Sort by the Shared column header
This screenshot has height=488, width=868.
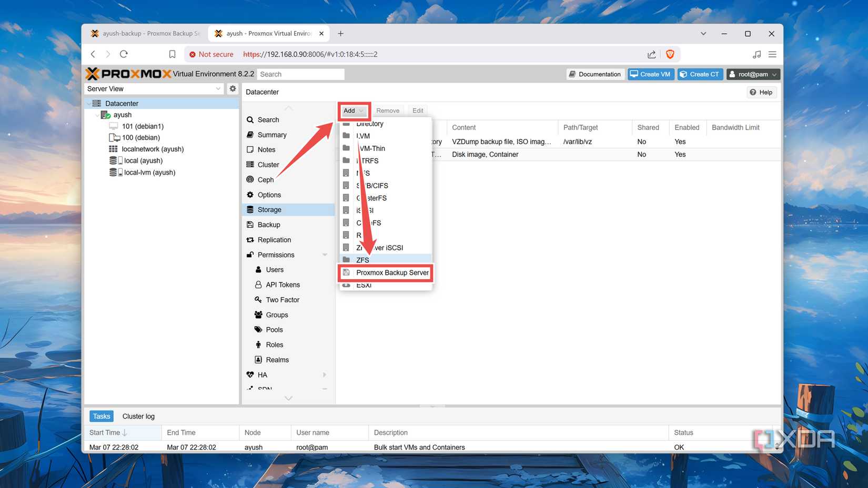(x=651, y=128)
